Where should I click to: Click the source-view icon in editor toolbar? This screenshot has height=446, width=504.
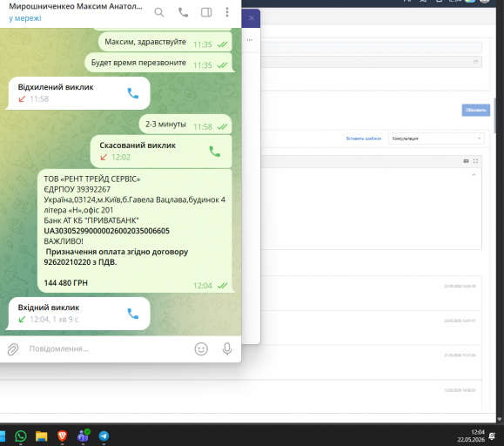pos(466,161)
